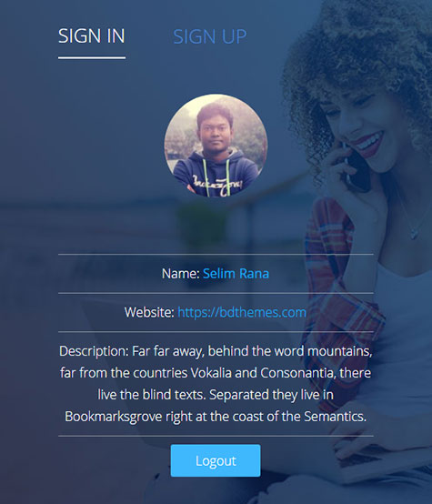
Task: Click the white underline beneath SIGN IN
Action: [x=92, y=58]
